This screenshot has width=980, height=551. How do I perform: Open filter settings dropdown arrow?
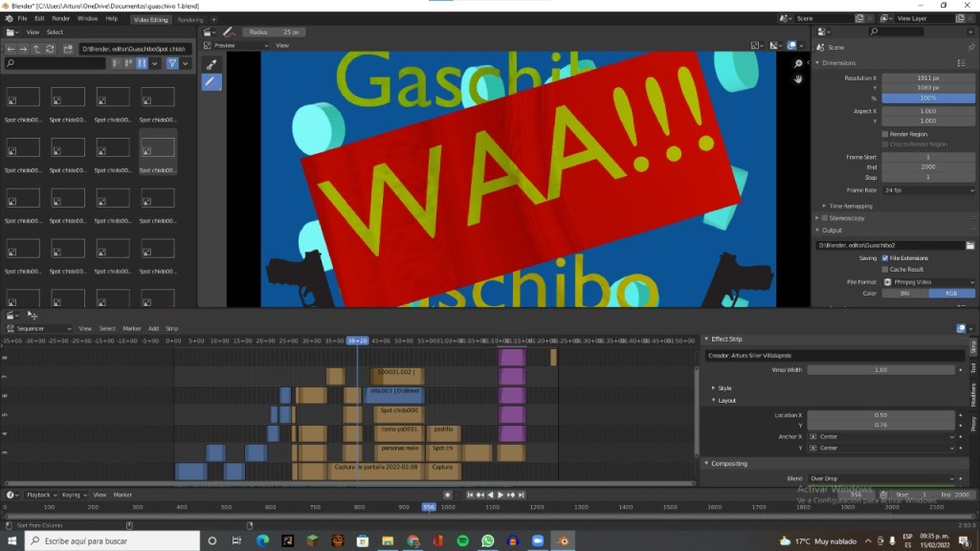[x=185, y=63]
